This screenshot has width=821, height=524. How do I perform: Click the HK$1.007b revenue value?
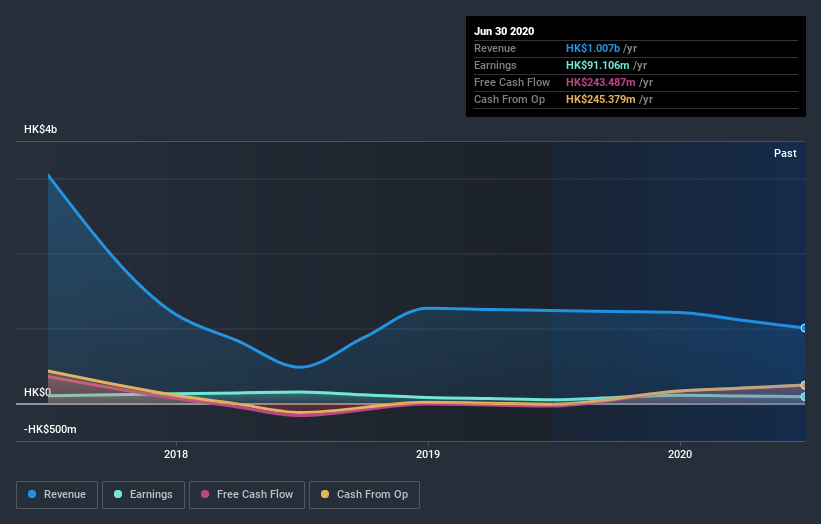[x=593, y=48]
